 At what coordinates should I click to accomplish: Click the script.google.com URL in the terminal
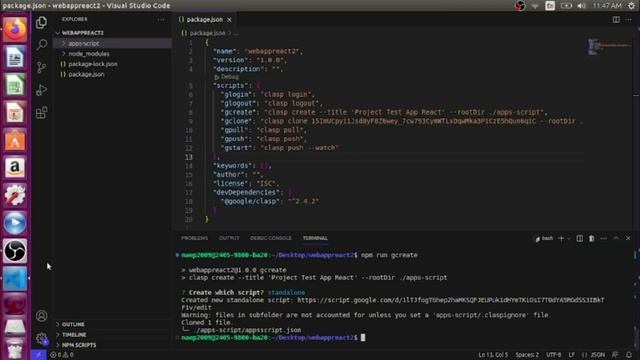point(451,300)
